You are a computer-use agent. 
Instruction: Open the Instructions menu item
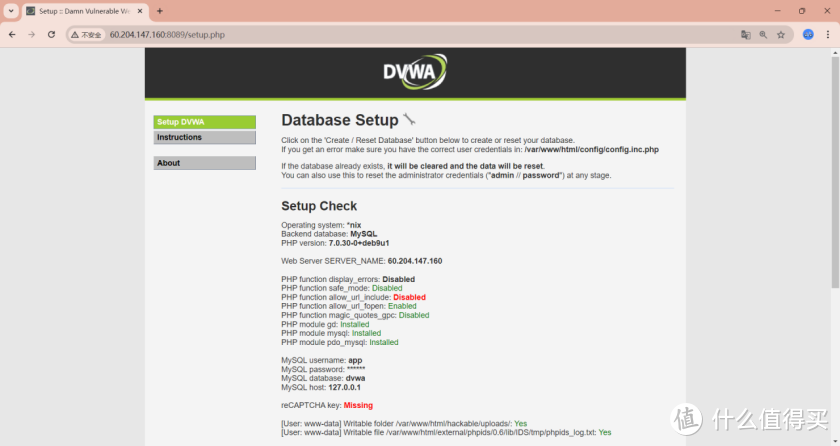[x=204, y=137]
